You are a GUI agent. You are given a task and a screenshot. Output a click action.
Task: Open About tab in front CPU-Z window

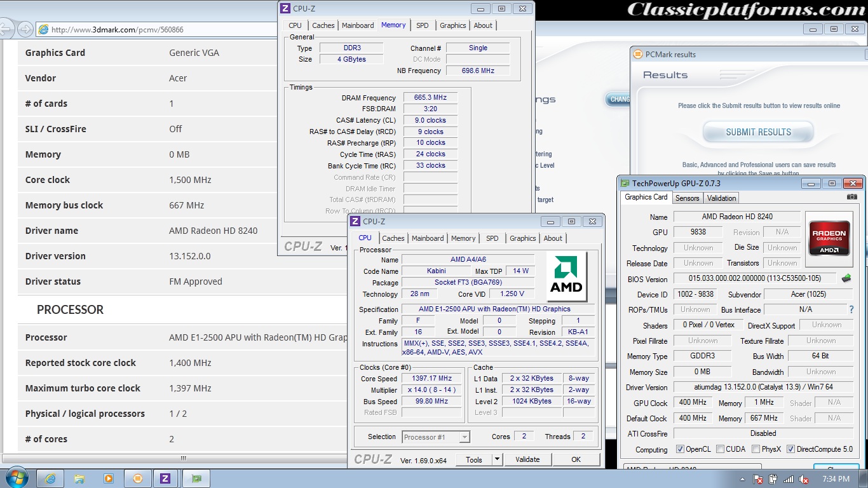pos(553,238)
